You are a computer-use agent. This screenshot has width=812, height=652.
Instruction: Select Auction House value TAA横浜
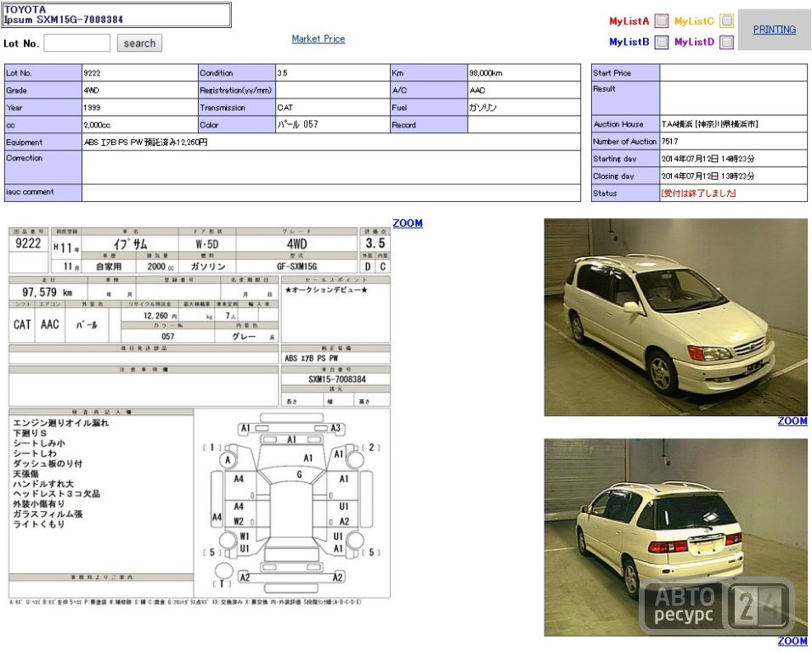coord(676,124)
